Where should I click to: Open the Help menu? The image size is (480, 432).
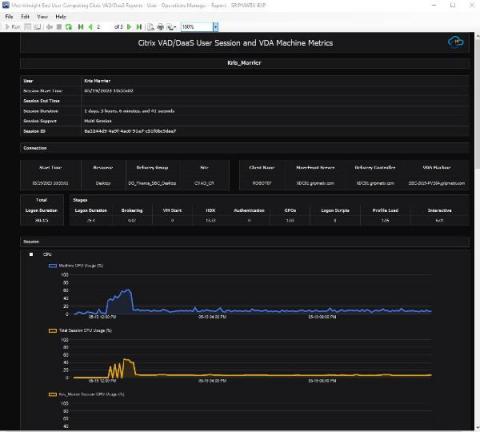coord(61,16)
